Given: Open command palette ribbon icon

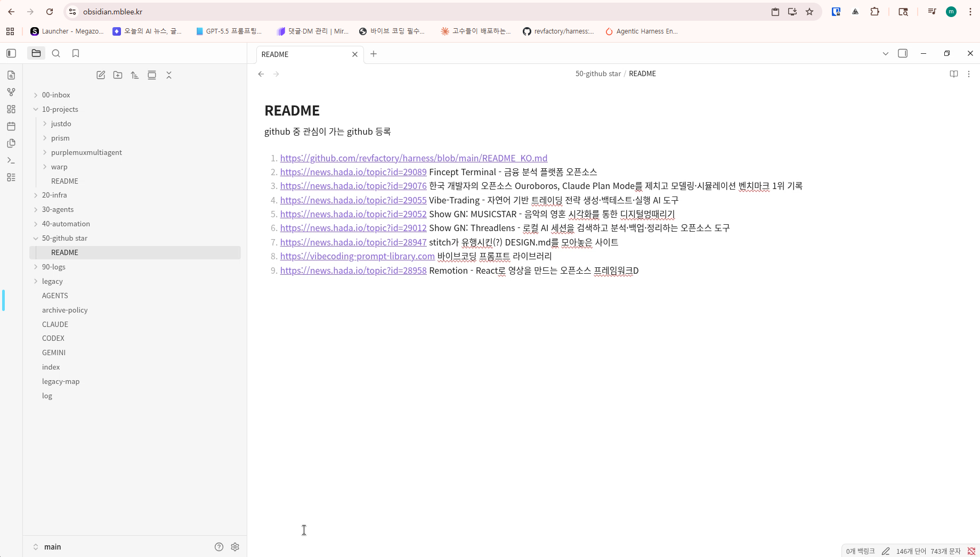Looking at the screenshot, I should 11,160.
